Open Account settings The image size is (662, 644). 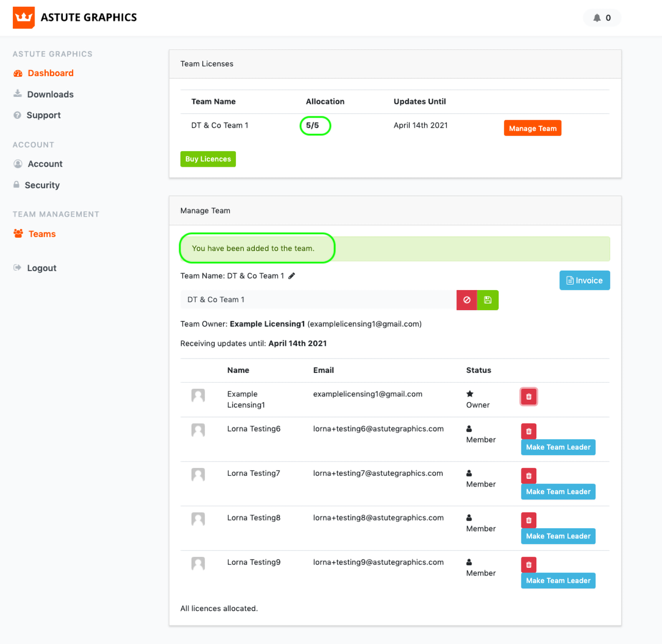(45, 164)
